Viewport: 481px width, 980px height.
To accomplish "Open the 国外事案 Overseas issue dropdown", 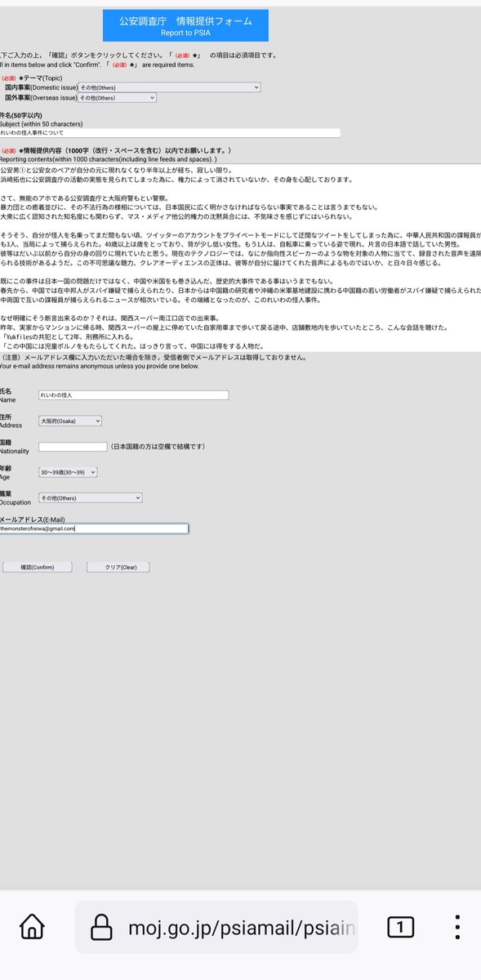I will (117, 97).
